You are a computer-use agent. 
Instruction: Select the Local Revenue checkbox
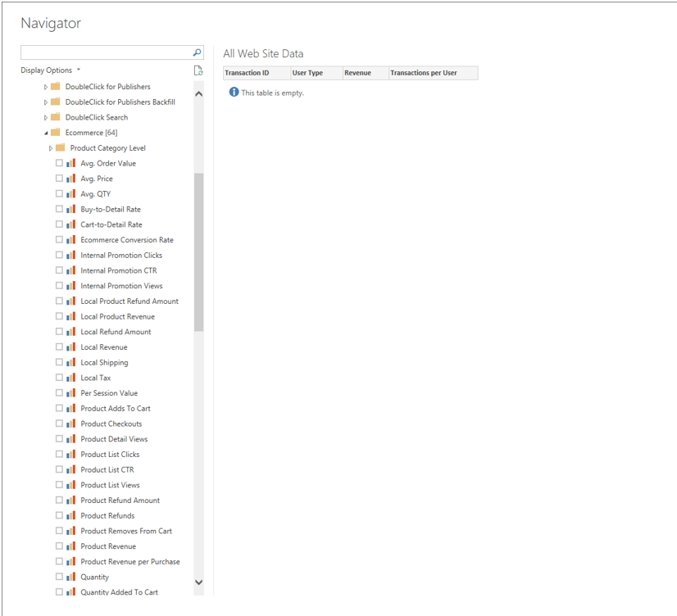pyautogui.click(x=59, y=346)
